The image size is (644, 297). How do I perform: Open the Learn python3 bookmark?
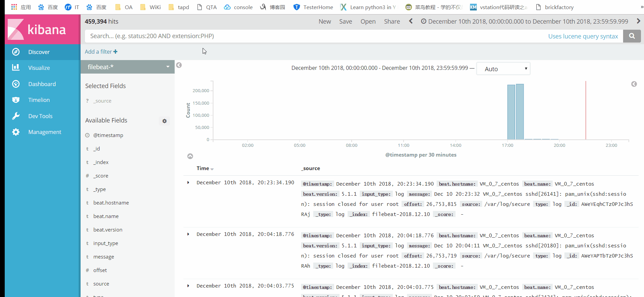(x=368, y=7)
